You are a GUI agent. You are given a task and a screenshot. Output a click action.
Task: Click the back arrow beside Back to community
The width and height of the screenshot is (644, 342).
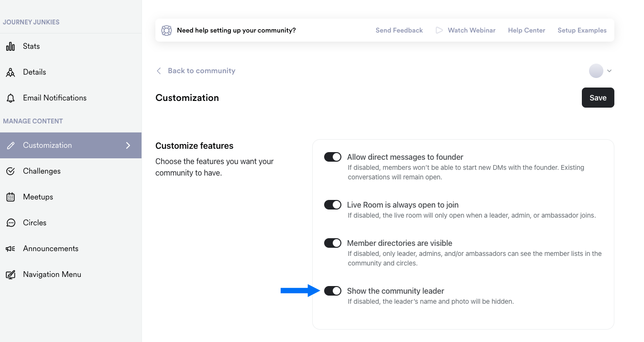tap(159, 71)
